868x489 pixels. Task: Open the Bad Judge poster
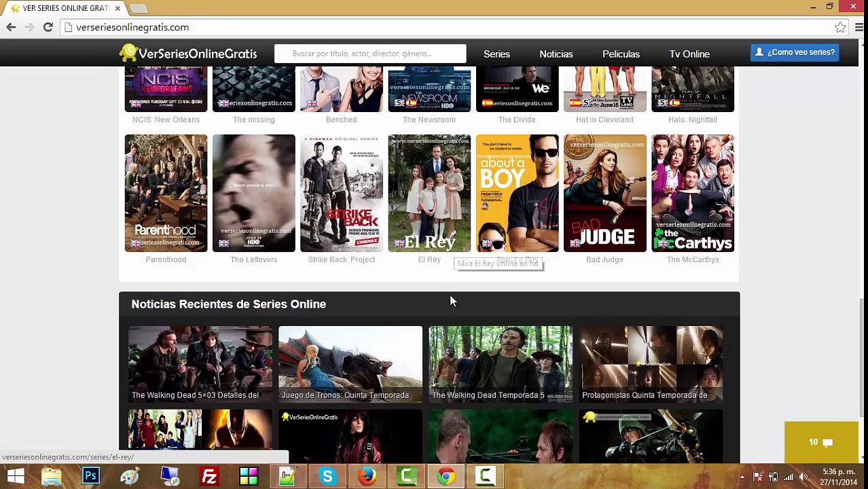[x=604, y=193]
